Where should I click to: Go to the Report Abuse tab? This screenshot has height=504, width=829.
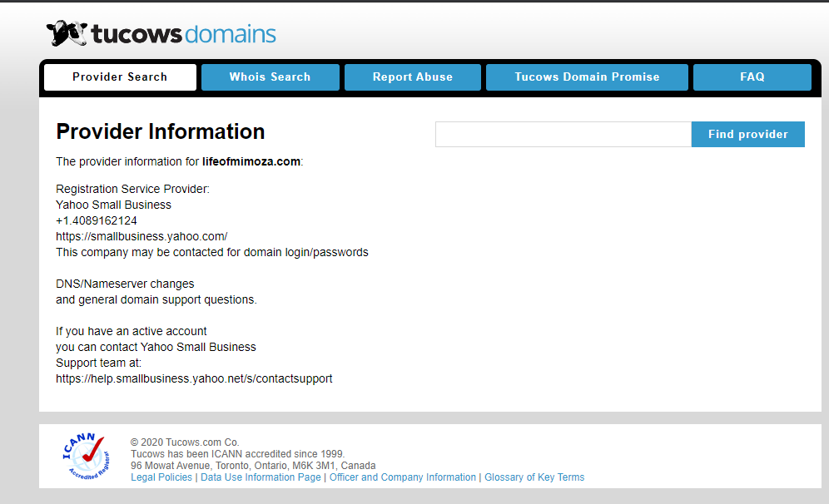413,77
